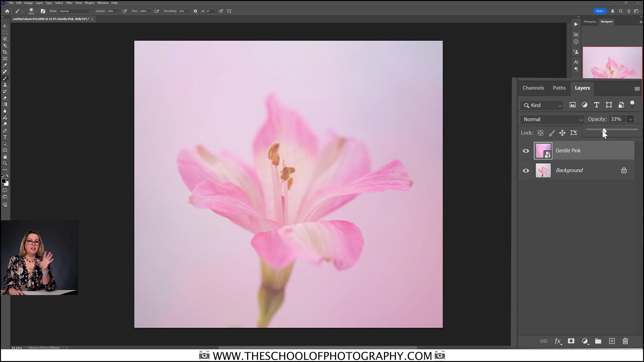Toggle the lock position button
The image size is (644, 362).
point(563,133)
